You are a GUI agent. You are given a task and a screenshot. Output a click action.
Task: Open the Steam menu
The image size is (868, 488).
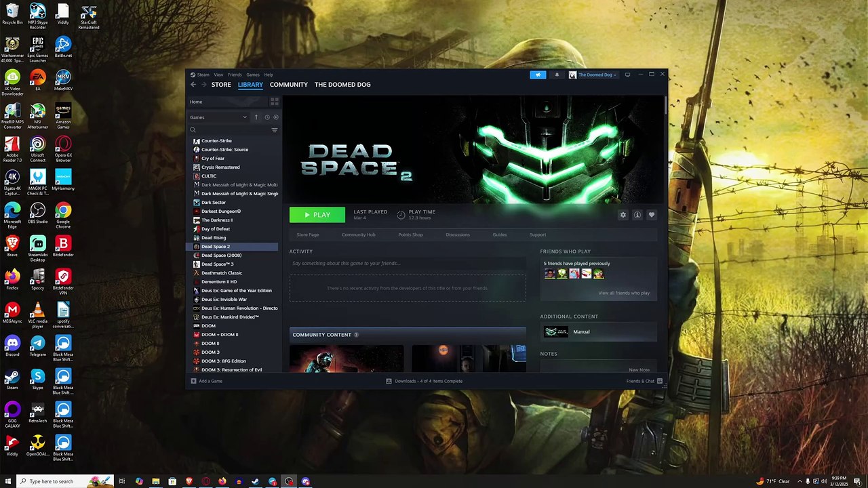(x=203, y=75)
